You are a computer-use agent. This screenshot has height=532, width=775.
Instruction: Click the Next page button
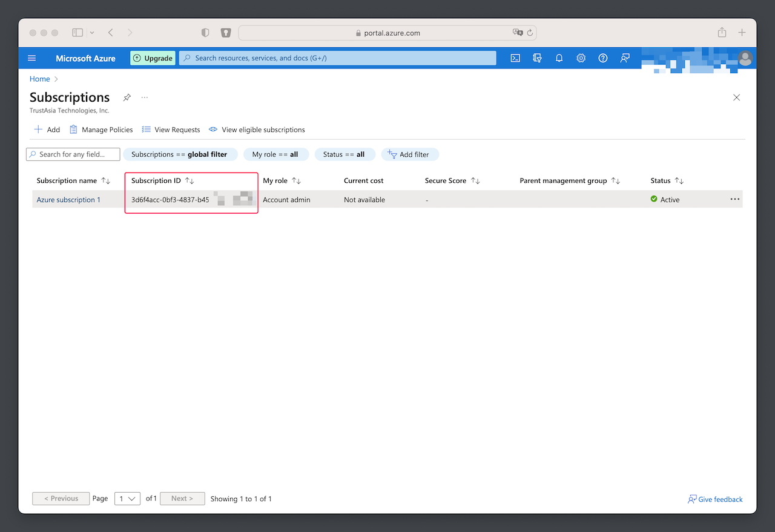pos(182,499)
